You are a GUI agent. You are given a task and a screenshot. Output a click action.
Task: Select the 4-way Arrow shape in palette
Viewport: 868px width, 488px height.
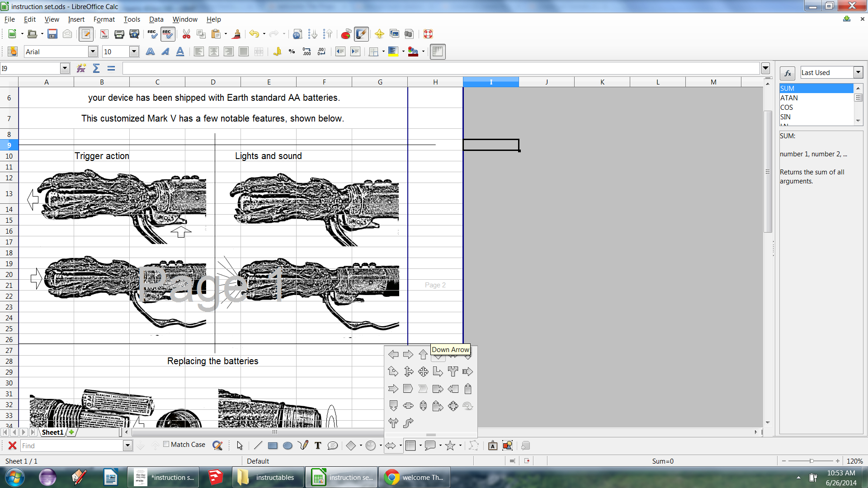click(x=423, y=371)
